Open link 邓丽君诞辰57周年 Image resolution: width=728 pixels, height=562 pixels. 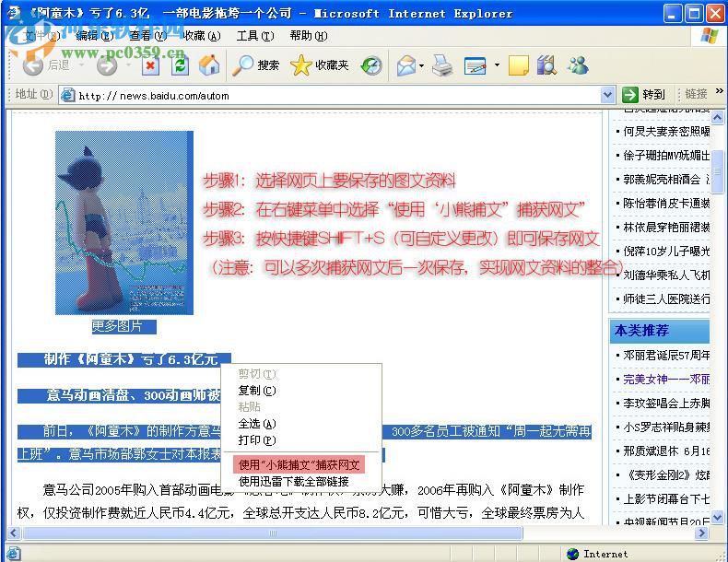click(666, 356)
